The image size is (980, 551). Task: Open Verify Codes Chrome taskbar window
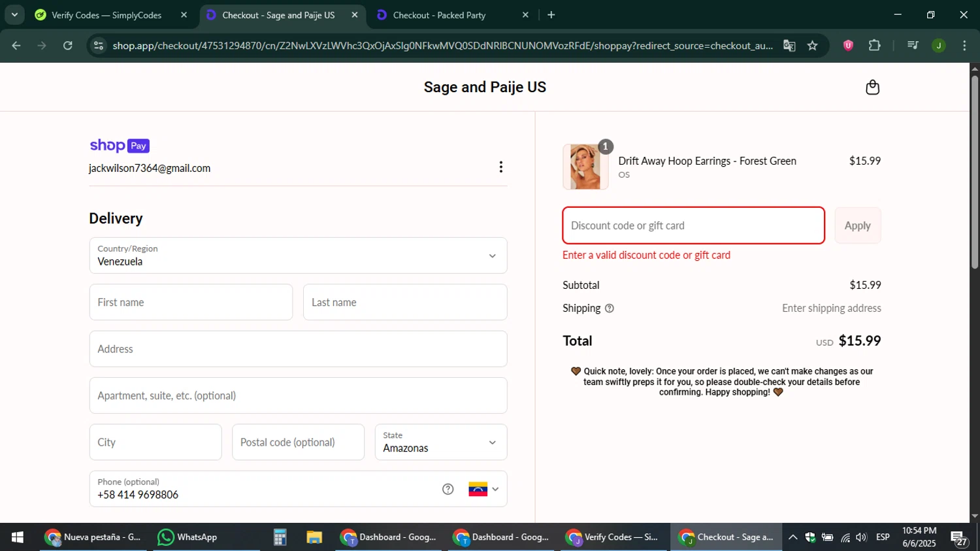(x=613, y=537)
